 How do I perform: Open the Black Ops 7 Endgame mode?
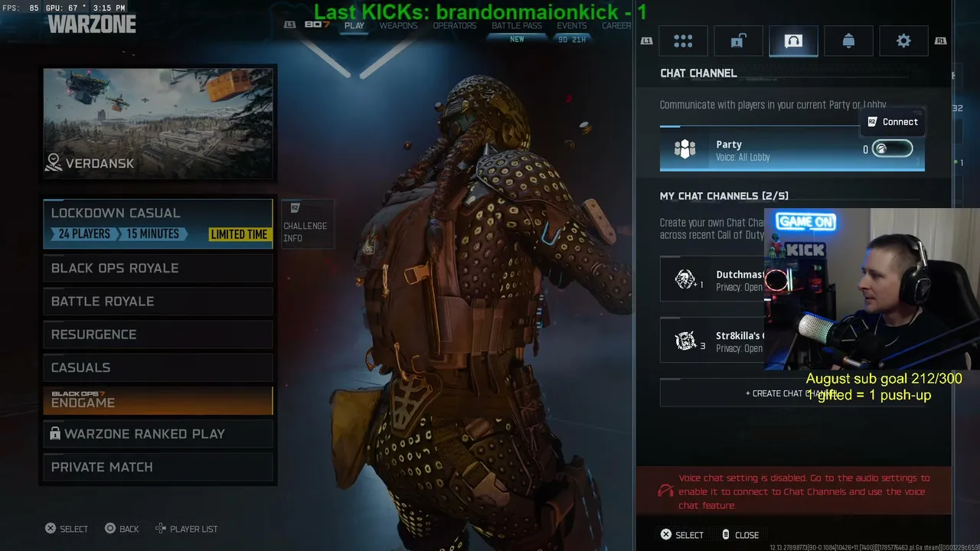coord(158,400)
